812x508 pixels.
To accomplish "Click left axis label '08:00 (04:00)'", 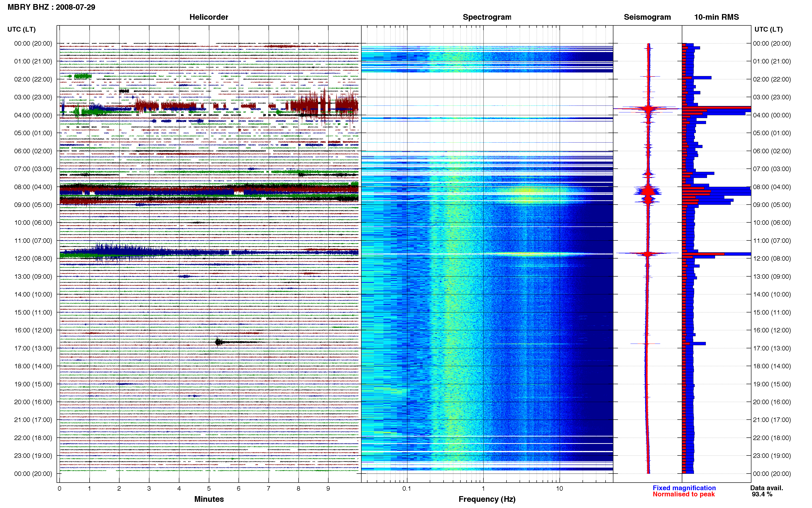I will click(33, 187).
